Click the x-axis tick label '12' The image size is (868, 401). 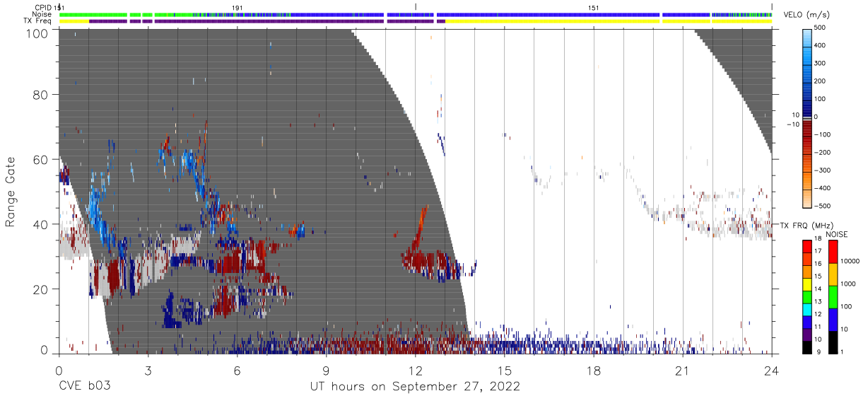click(x=416, y=371)
